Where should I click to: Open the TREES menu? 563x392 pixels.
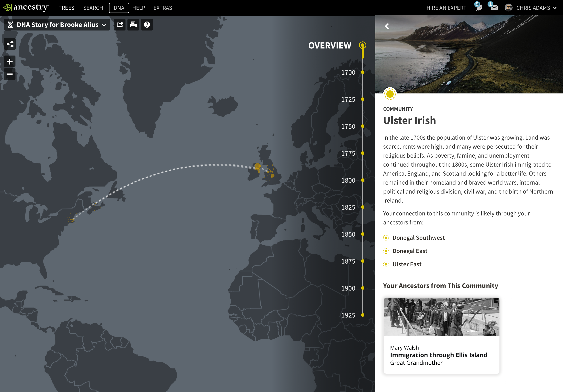tap(66, 8)
